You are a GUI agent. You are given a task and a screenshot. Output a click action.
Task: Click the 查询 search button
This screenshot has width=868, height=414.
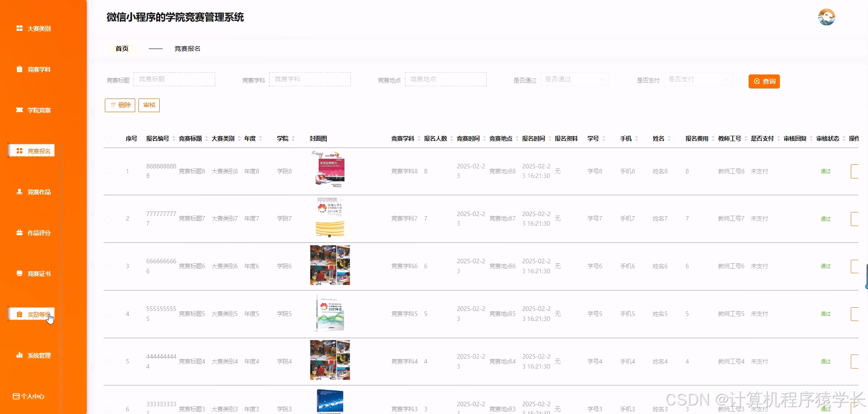(764, 81)
